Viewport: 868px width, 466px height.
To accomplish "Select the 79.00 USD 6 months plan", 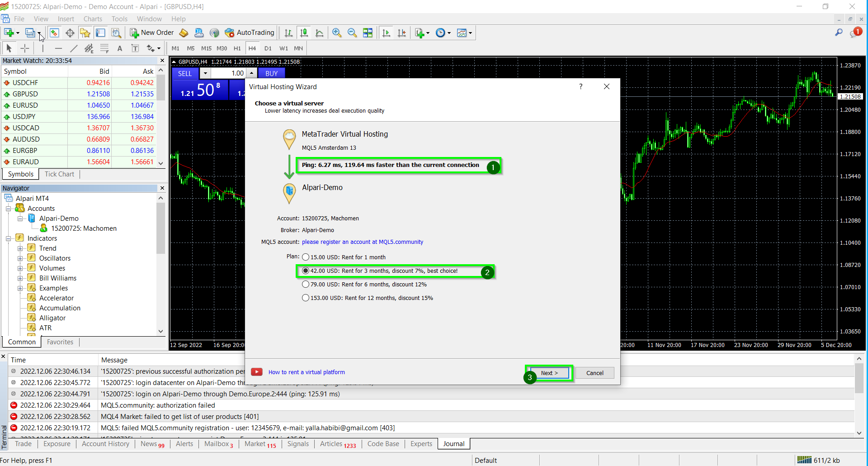I will [306, 284].
